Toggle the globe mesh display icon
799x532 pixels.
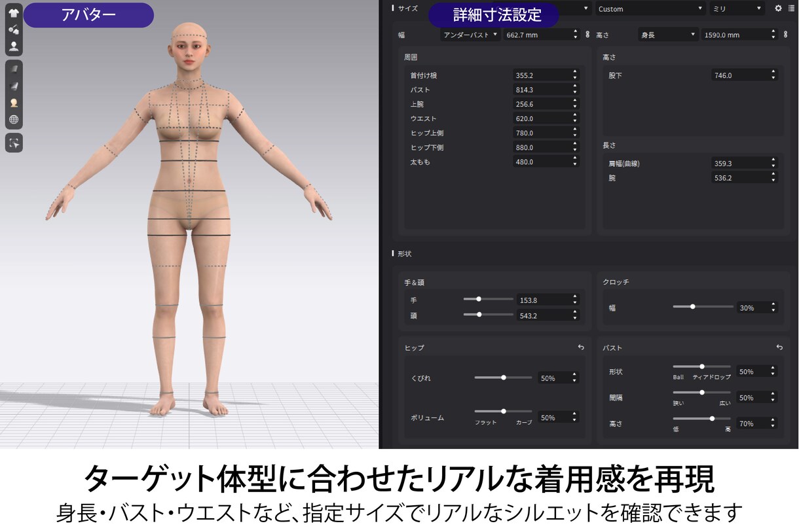pos(13,120)
